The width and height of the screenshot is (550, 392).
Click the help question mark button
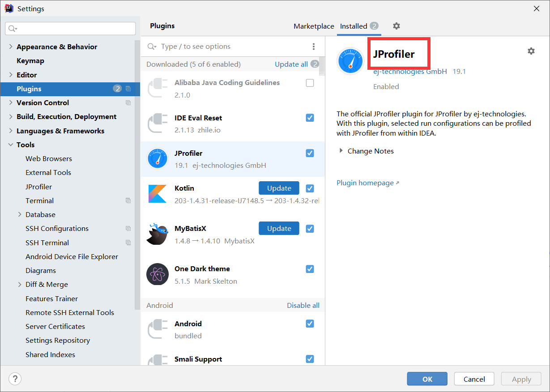(15, 379)
